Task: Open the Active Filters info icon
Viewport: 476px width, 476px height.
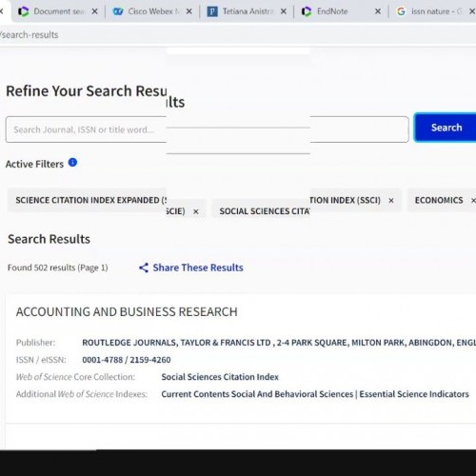Action: click(72, 163)
